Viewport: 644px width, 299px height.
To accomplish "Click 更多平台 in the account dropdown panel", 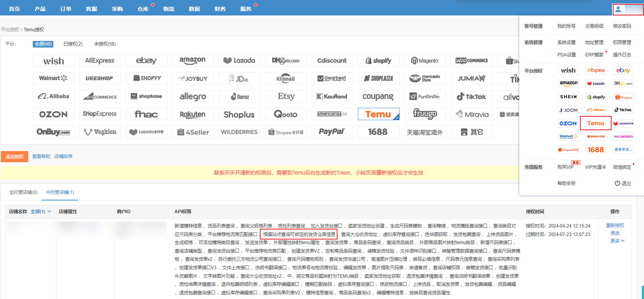I will 623,149.
